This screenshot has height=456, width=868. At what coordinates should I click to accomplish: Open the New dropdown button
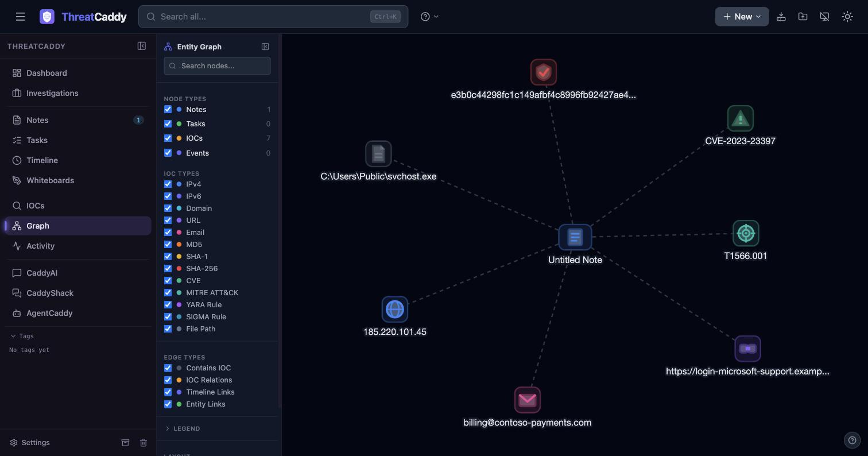click(x=742, y=17)
